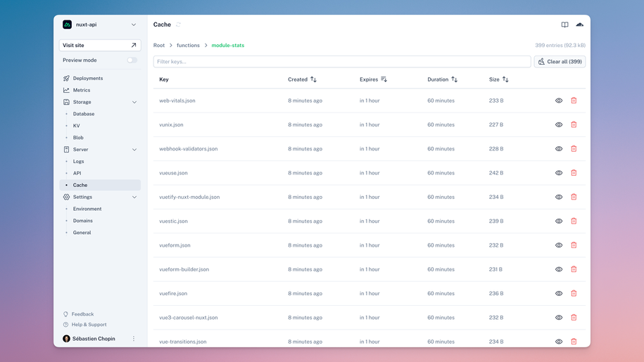
Task: Collapse the Storage section in sidebar
Action: 134,102
